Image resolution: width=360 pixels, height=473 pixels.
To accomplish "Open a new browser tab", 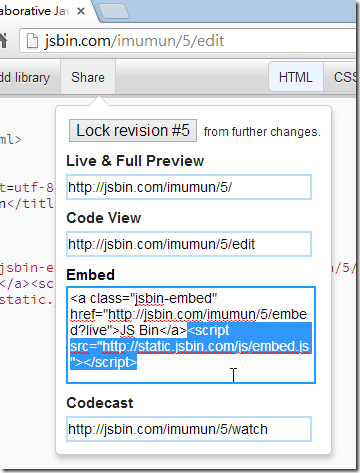I will pos(114,11).
